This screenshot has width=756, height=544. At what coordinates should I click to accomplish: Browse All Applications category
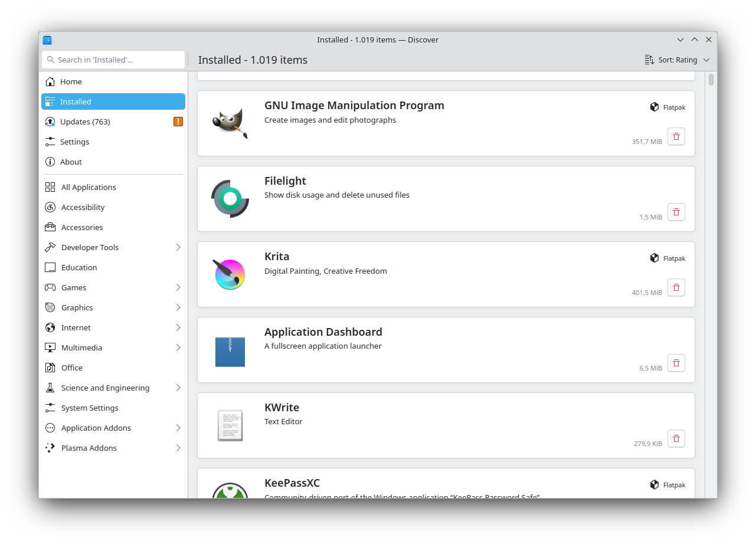pos(113,187)
